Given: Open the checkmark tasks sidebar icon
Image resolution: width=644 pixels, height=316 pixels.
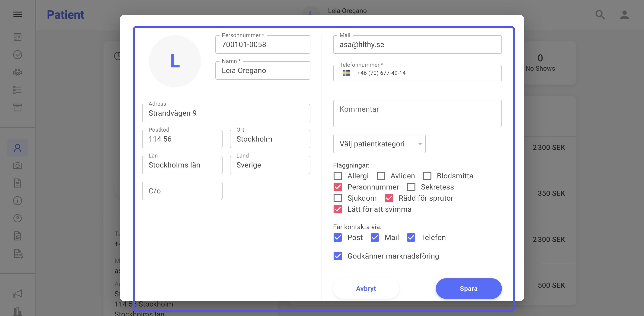Looking at the screenshot, I should (17, 55).
